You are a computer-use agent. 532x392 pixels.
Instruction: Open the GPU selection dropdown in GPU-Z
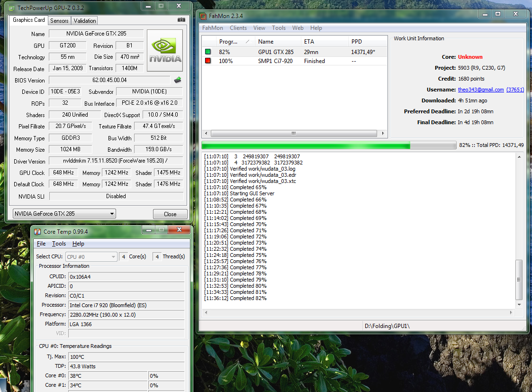(x=64, y=213)
